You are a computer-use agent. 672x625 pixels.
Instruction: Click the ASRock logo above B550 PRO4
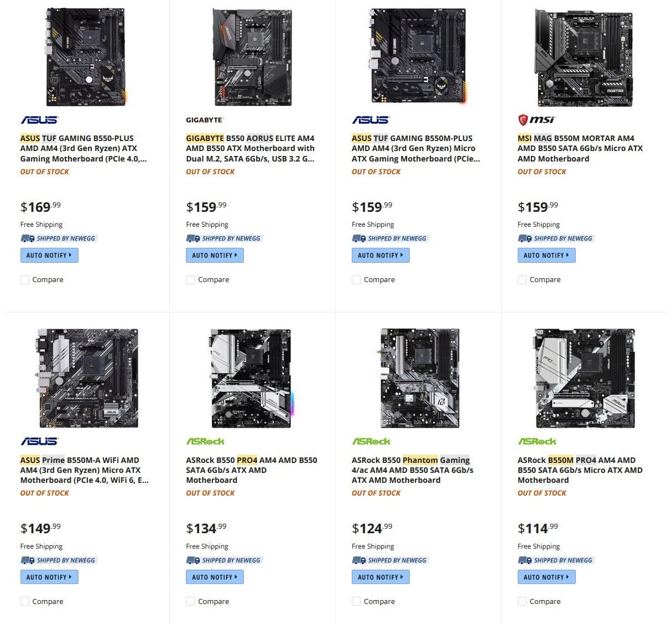coord(205,441)
